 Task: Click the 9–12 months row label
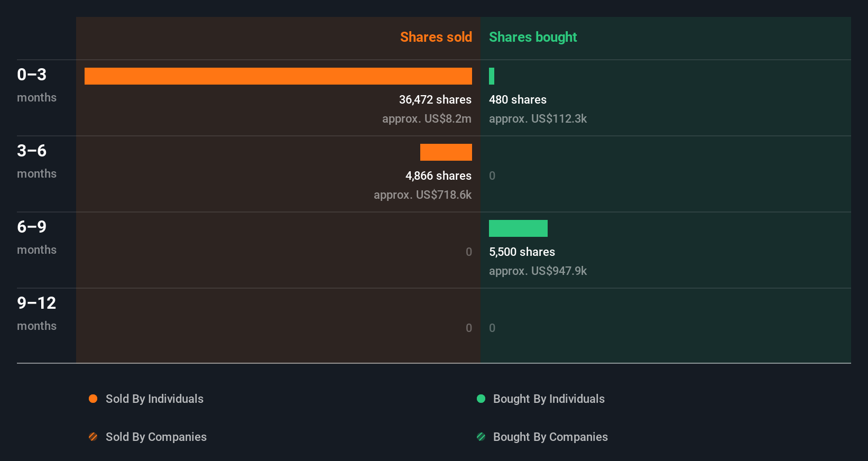click(36, 314)
